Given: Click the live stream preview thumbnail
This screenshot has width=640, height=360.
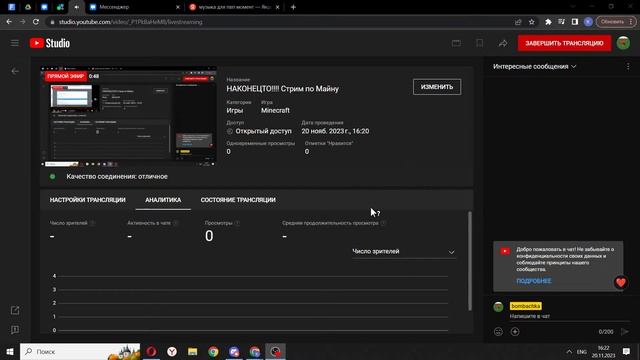Looking at the screenshot, I should (129, 116).
